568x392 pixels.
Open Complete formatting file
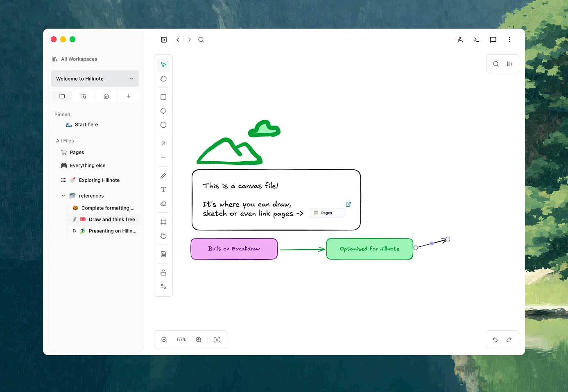click(103, 208)
